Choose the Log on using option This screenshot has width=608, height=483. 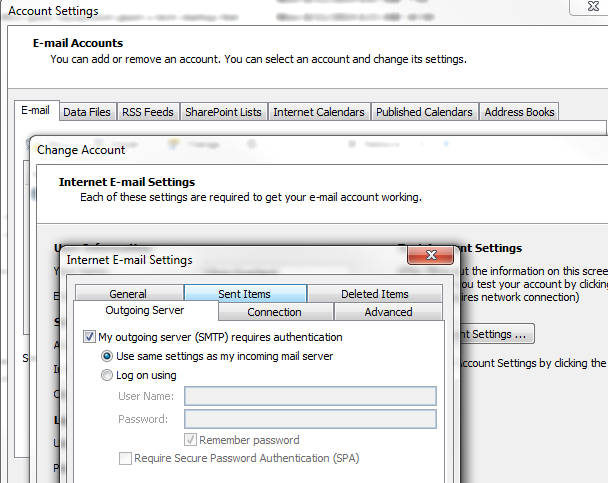click(108, 376)
